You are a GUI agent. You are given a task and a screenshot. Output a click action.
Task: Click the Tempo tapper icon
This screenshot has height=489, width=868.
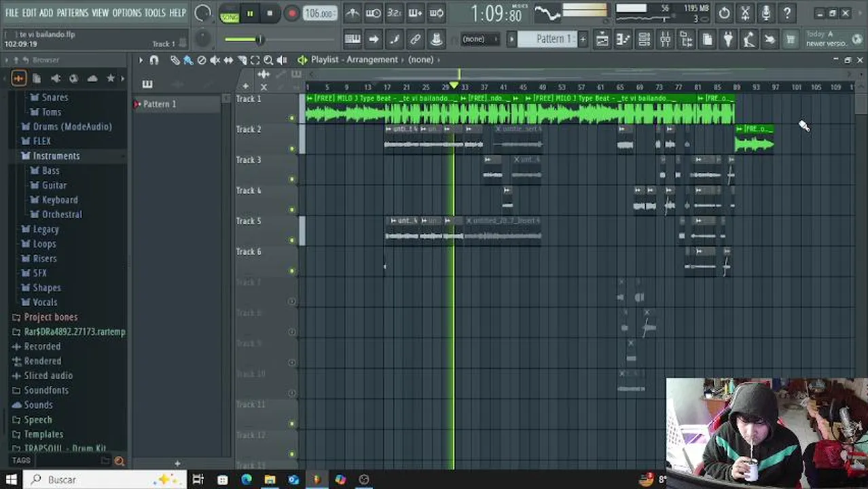pos(748,39)
